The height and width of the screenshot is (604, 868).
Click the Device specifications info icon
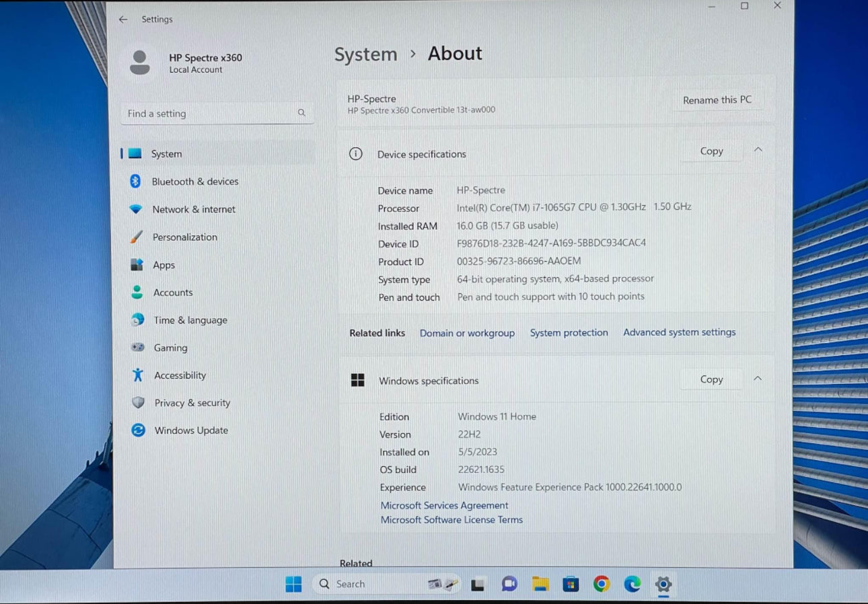pos(356,154)
